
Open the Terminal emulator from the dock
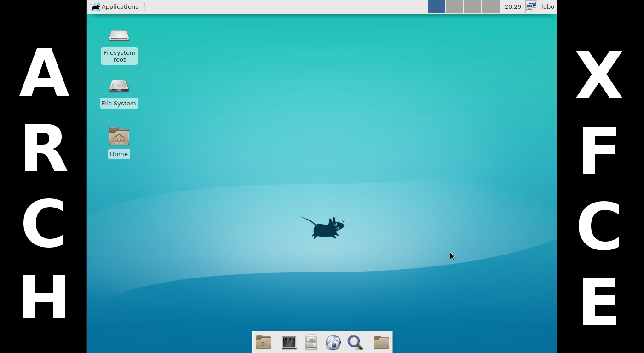tap(289, 342)
